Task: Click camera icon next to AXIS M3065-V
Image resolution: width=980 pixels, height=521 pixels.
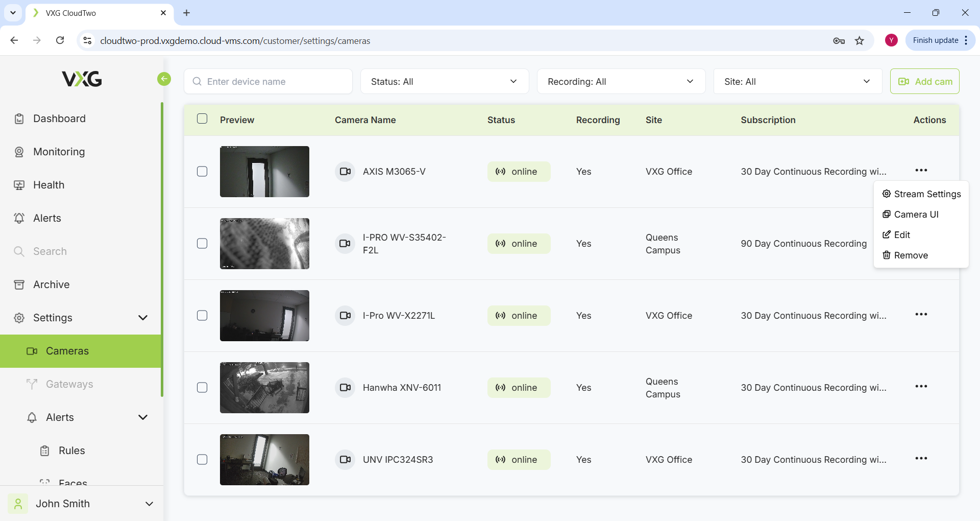Action: 345,172
